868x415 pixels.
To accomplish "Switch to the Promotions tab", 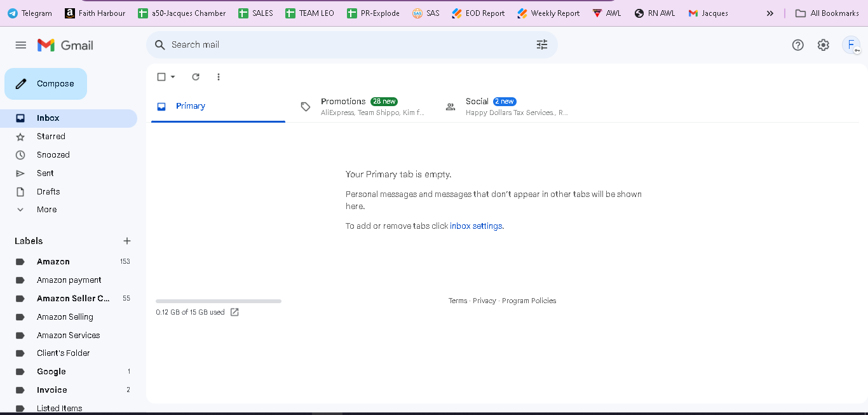I will click(x=362, y=106).
